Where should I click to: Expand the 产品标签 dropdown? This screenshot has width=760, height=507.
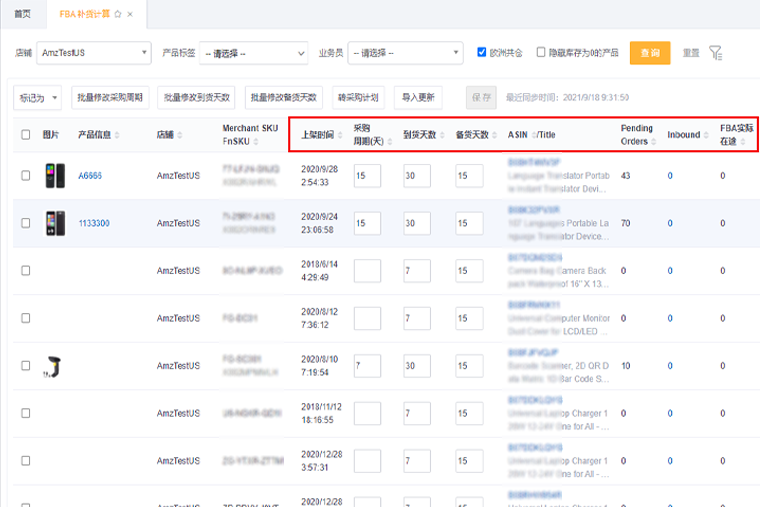(254, 53)
